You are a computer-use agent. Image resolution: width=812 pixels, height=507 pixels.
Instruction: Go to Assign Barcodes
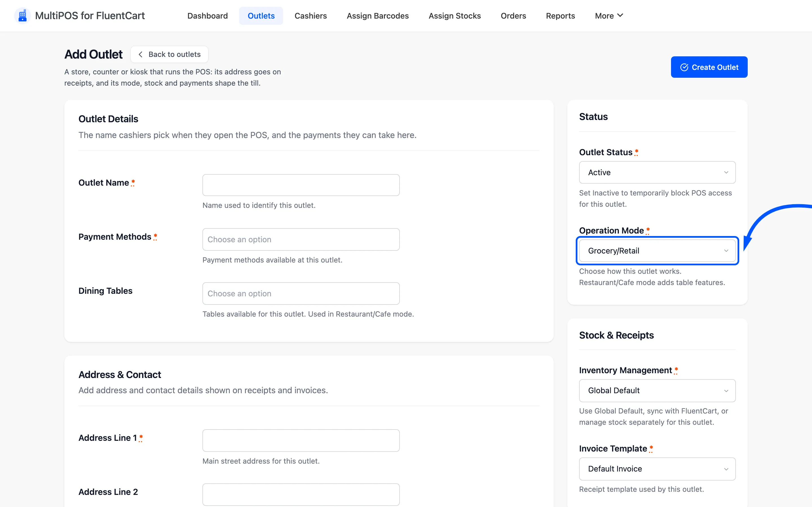[378, 16]
